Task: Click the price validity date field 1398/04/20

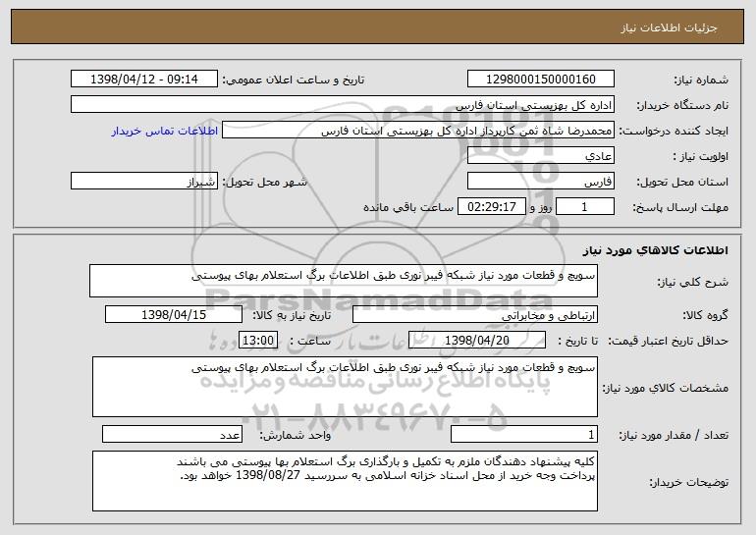Action: (477, 341)
